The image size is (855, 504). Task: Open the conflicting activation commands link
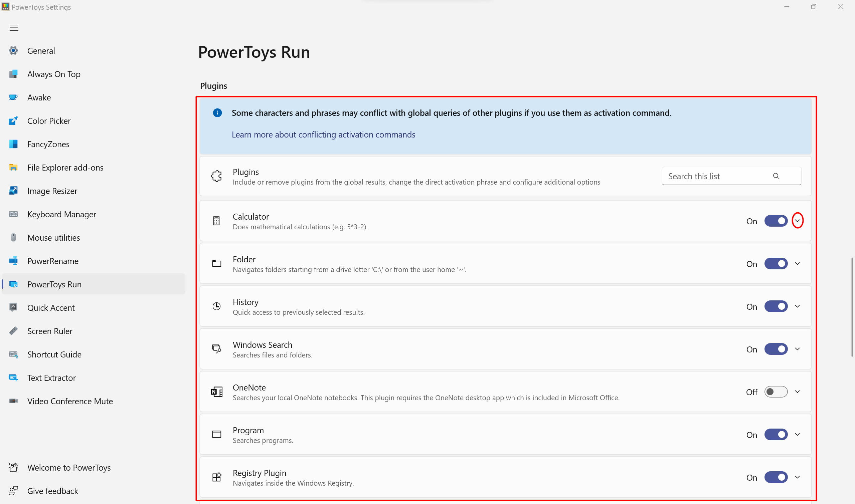point(323,135)
